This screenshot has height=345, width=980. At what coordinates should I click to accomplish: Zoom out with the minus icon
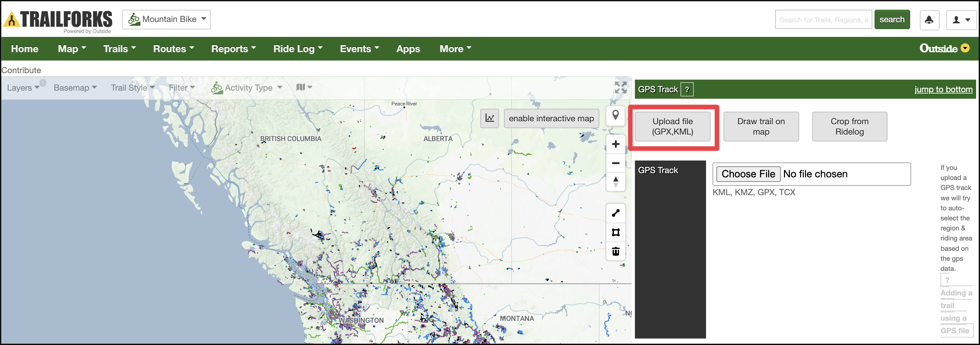pos(615,163)
